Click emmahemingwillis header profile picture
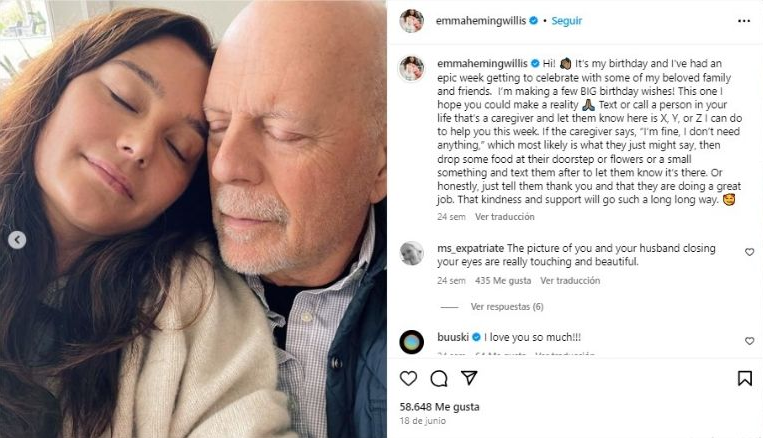 411,21
